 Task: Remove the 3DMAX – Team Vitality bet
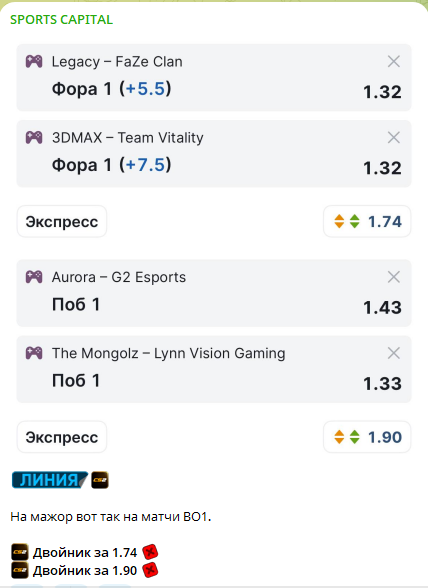coord(393,138)
